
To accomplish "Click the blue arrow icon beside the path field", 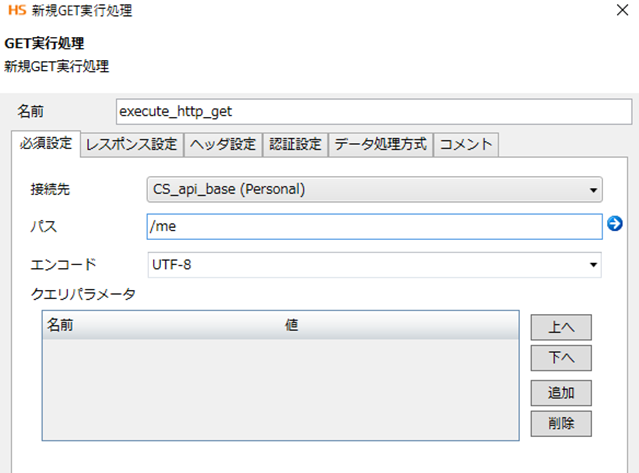I will [615, 226].
